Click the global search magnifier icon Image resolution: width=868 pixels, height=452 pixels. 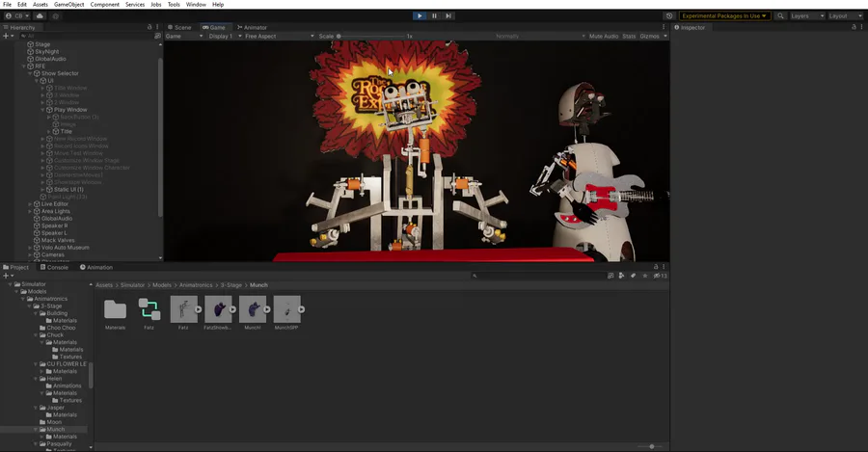(x=780, y=16)
